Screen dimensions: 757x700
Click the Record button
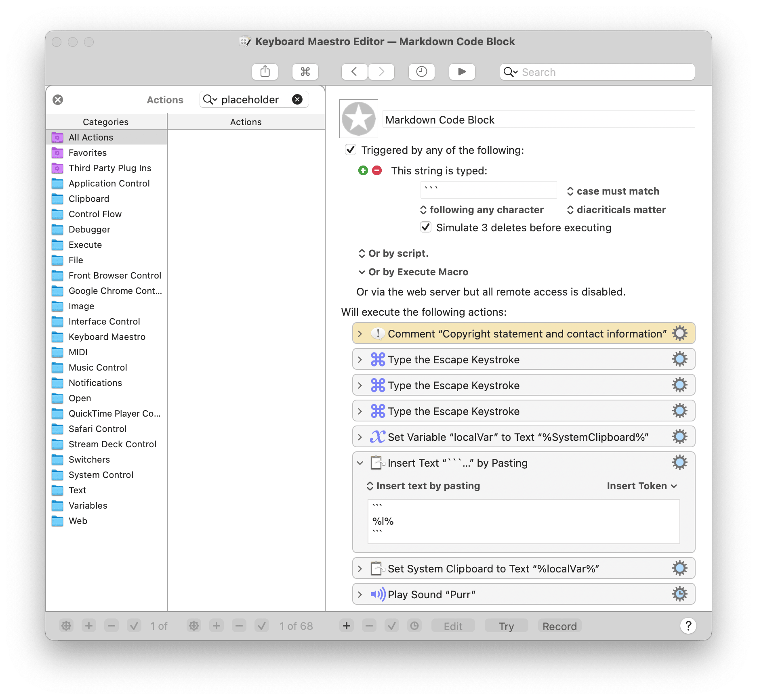559,626
